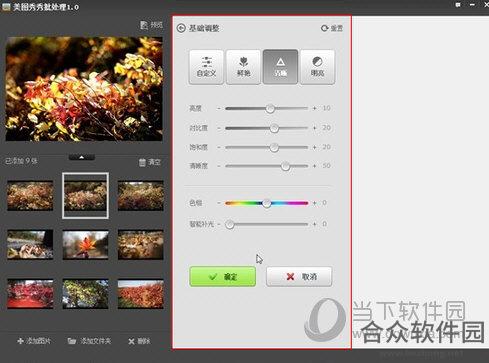489x363 pixels.
Task: Click the 对比度 value 20
Action: 326,128
